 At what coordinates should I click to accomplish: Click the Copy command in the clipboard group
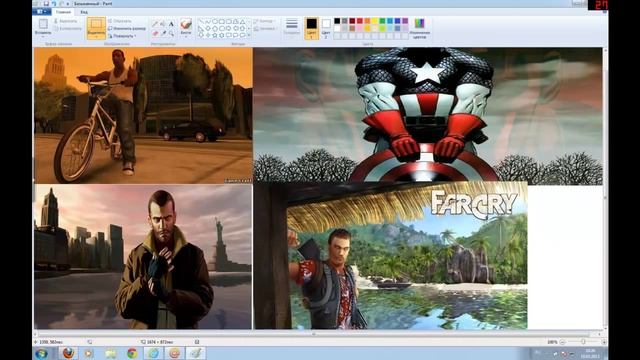69,29
